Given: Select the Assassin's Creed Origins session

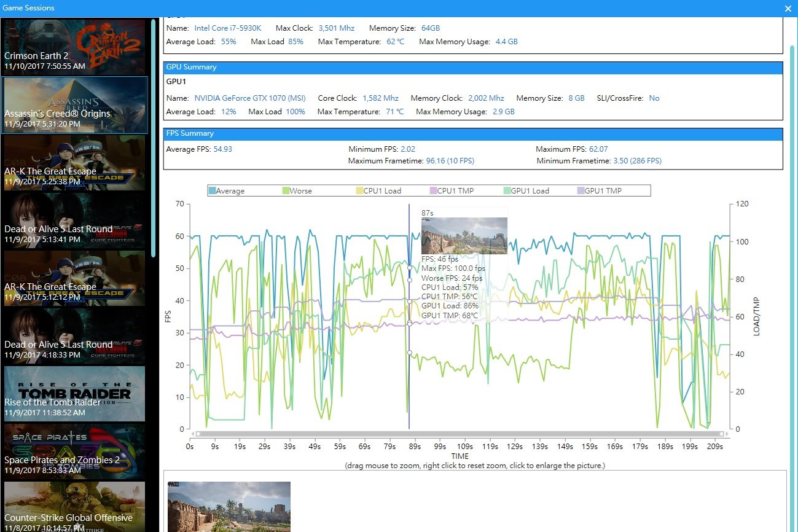Looking at the screenshot, I should tap(74, 105).
